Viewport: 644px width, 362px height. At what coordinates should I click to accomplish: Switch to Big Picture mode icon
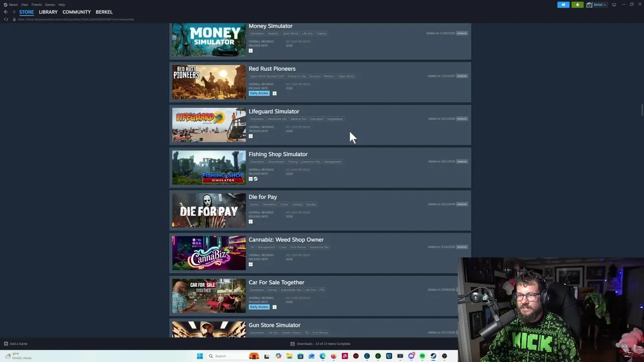(614, 5)
